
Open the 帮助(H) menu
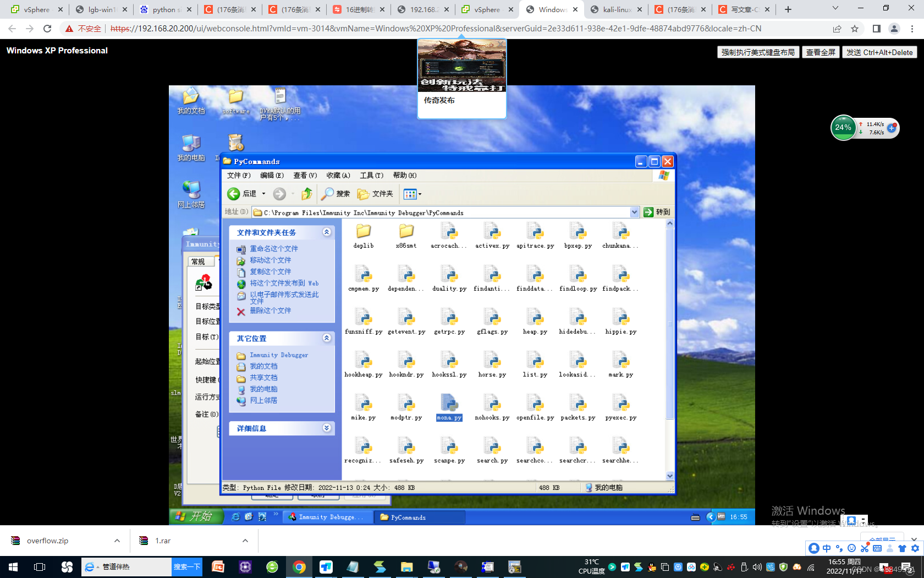pos(405,176)
